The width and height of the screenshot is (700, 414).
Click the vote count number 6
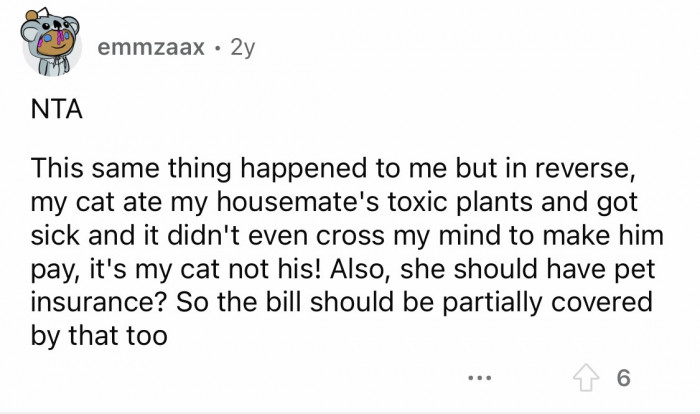(624, 379)
